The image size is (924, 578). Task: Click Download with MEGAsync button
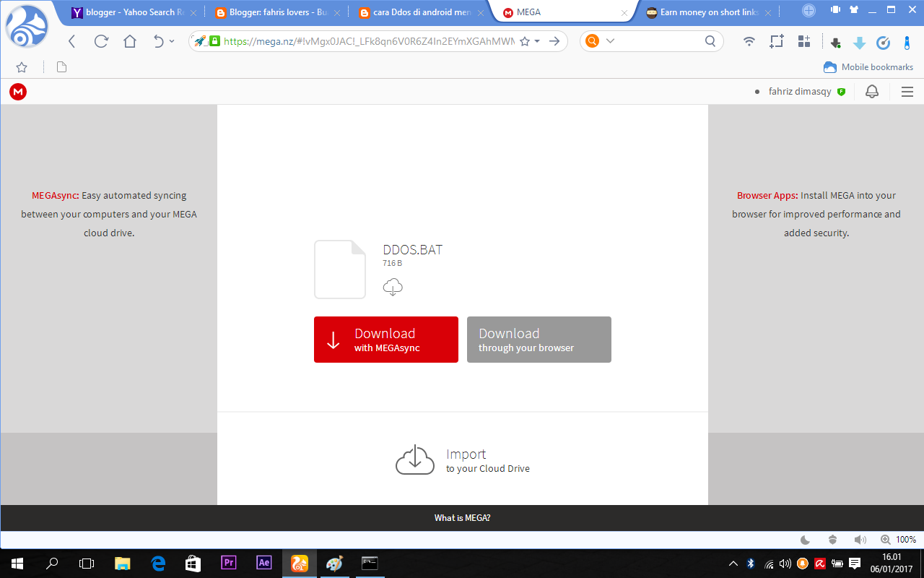point(386,340)
